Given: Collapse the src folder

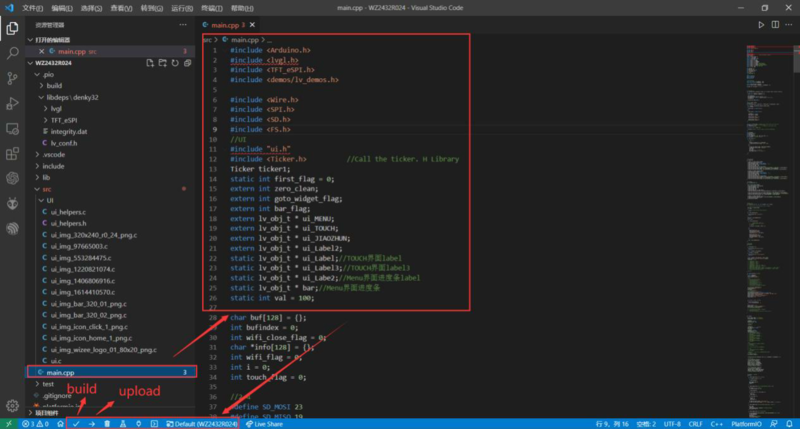Looking at the screenshot, I should 38,189.
